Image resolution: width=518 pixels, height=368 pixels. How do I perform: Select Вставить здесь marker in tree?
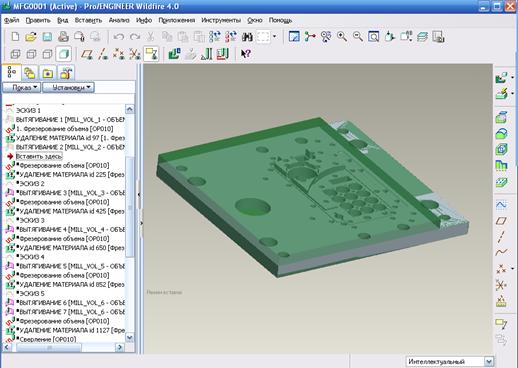[39, 156]
